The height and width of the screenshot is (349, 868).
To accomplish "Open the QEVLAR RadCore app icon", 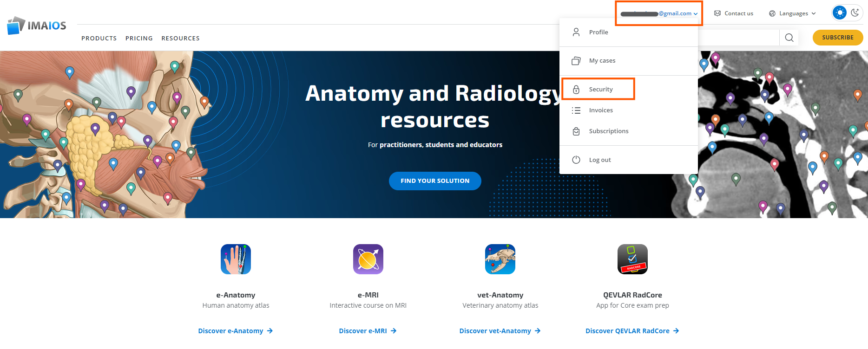I will (x=632, y=259).
